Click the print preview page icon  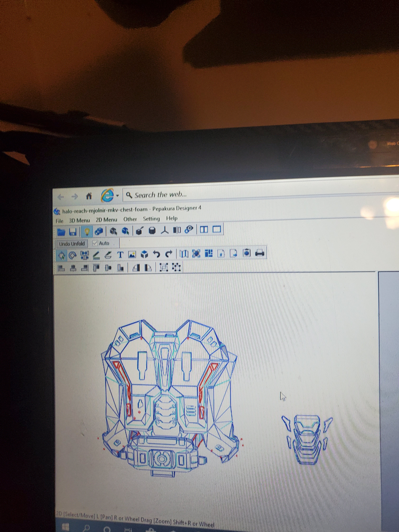click(x=246, y=253)
